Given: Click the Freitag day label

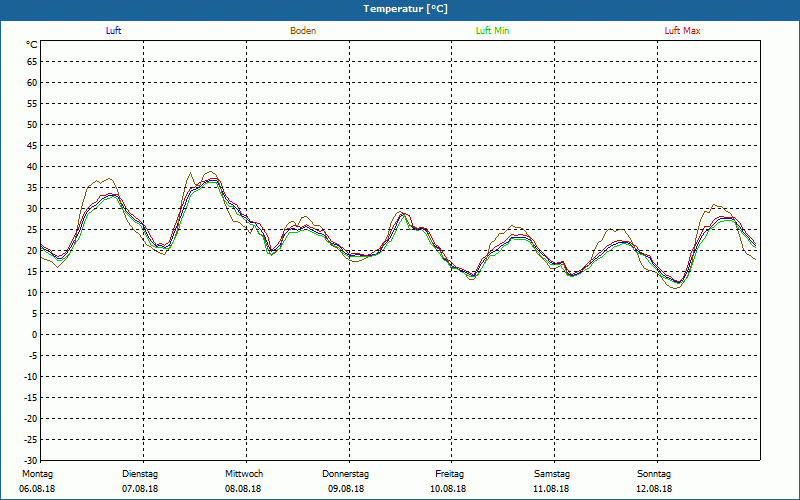Looking at the screenshot, I should [x=449, y=474].
